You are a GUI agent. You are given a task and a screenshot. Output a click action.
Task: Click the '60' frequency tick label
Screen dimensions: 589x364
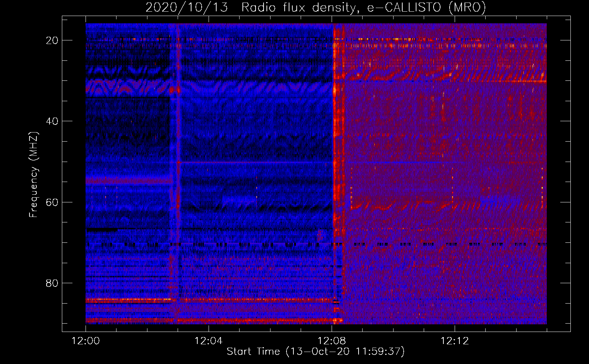pyautogui.click(x=52, y=202)
